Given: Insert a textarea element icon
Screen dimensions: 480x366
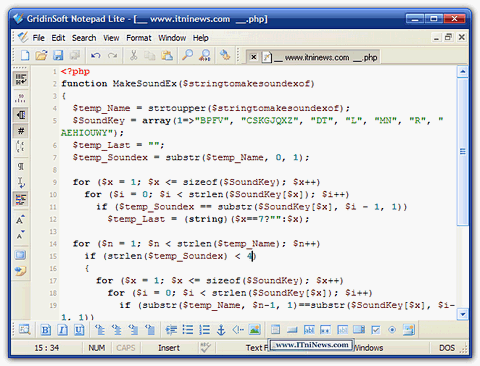Looking at the screenshot, I should [342, 330].
